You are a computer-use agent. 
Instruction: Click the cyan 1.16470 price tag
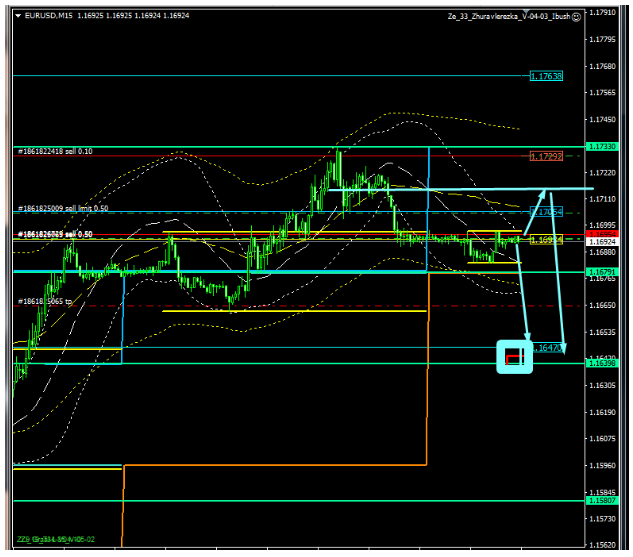point(546,348)
